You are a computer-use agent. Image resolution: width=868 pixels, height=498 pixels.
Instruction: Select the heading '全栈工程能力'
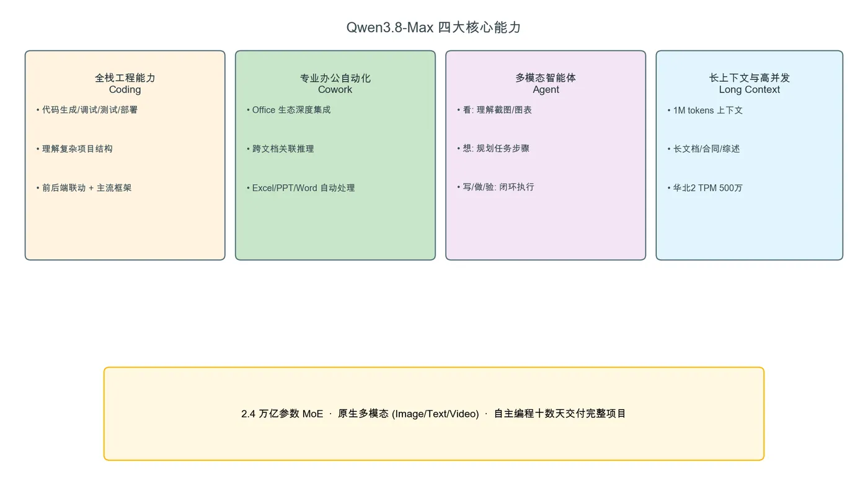tap(125, 78)
